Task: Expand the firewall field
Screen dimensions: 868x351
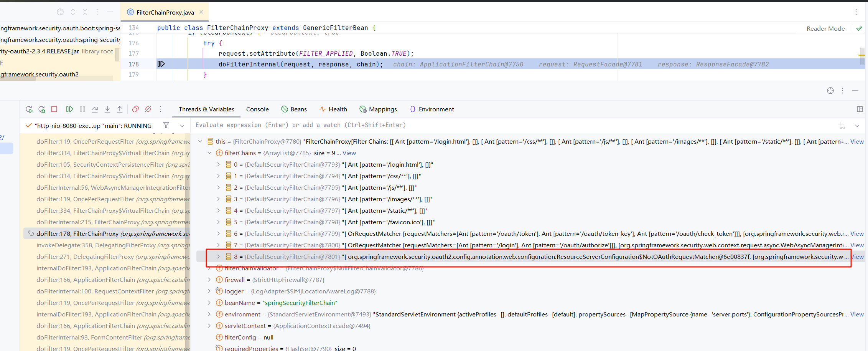Action: [209, 280]
